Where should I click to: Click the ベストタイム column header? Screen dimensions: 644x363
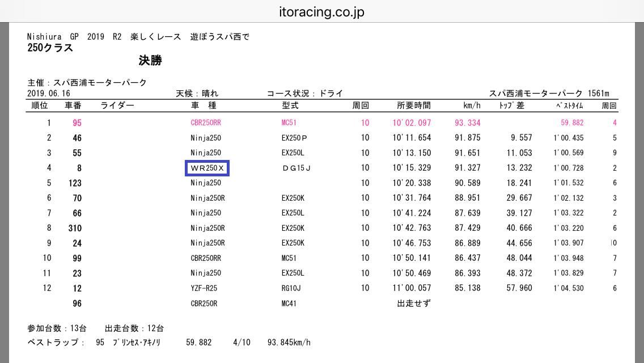[x=570, y=105]
